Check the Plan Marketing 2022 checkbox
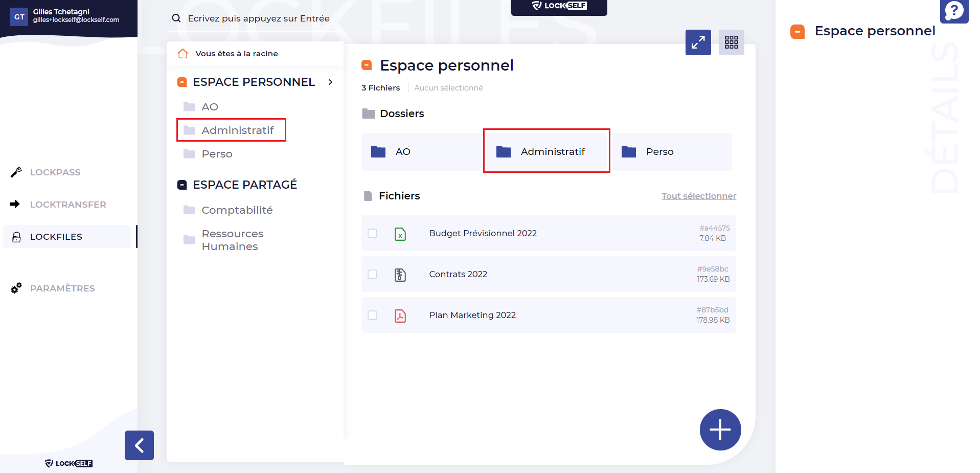The height and width of the screenshot is (473, 980). click(x=373, y=315)
